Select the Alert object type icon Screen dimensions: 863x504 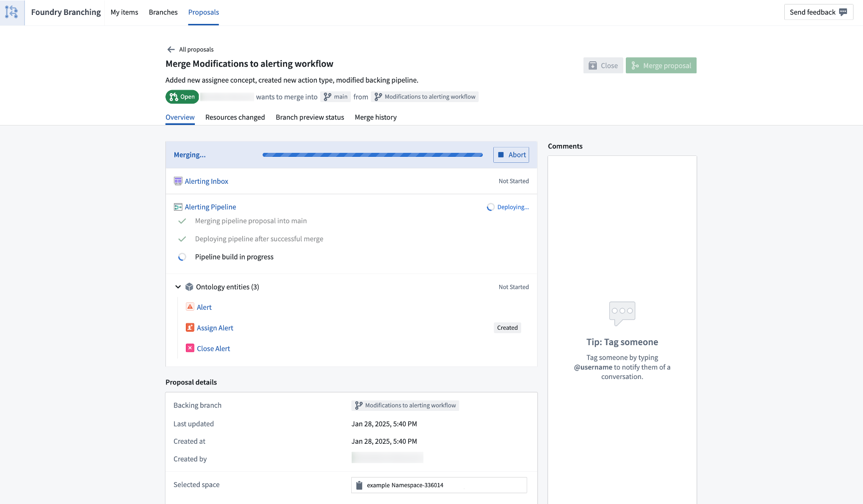point(190,307)
